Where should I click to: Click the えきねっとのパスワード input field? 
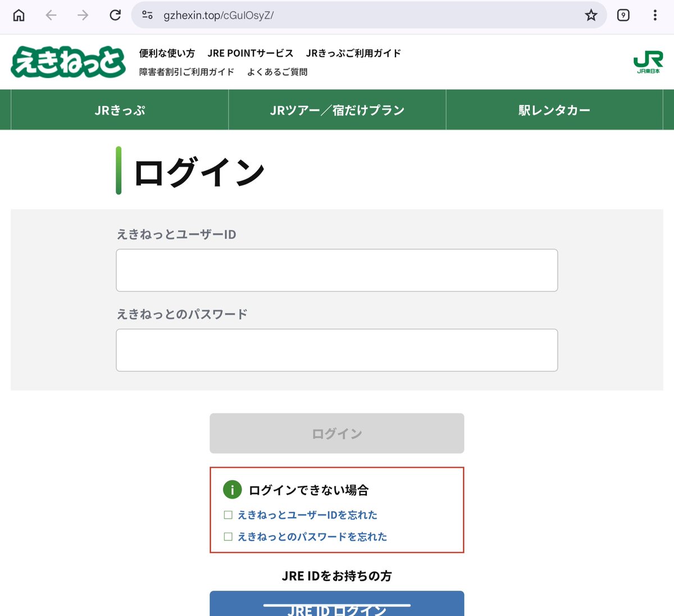(x=337, y=350)
